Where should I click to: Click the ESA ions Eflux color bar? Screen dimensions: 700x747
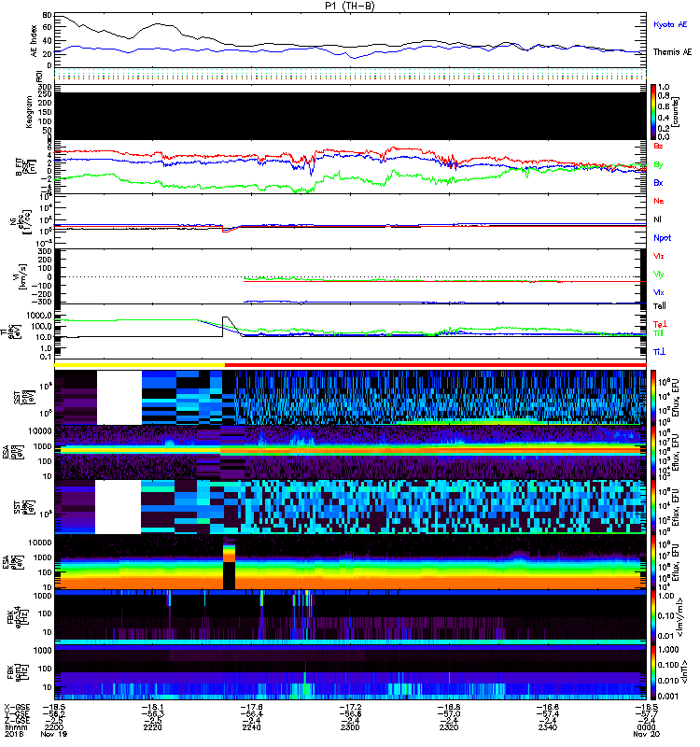coord(652,452)
